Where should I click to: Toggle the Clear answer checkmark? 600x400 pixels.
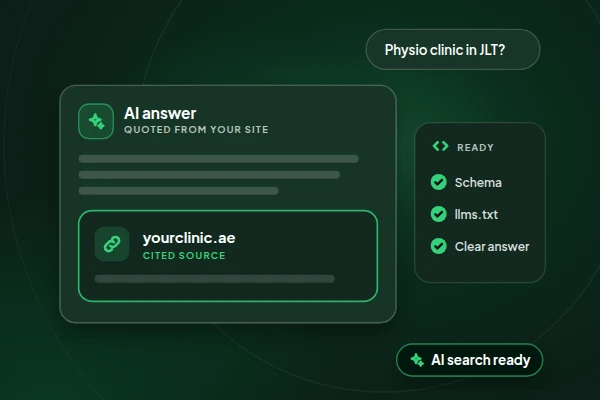click(x=439, y=246)
